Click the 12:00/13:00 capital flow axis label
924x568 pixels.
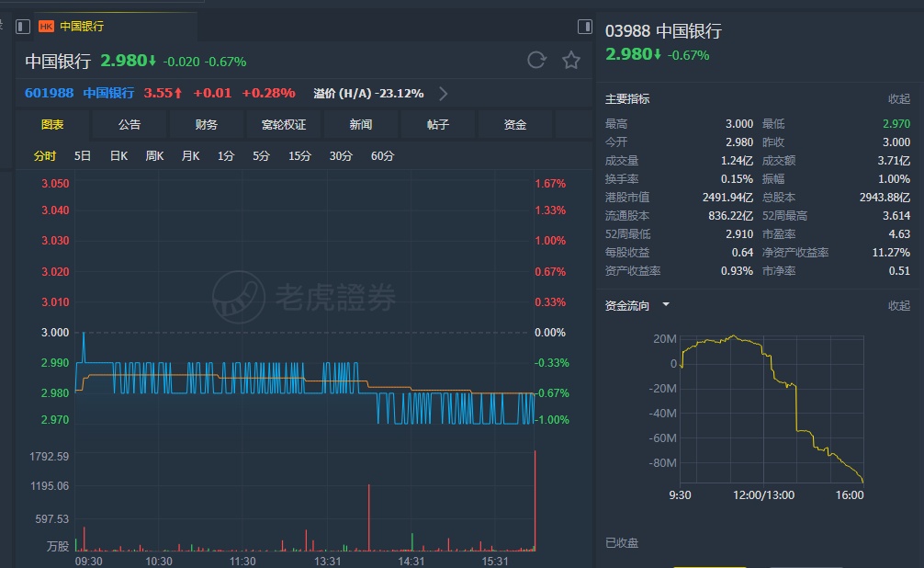point(763,494)
